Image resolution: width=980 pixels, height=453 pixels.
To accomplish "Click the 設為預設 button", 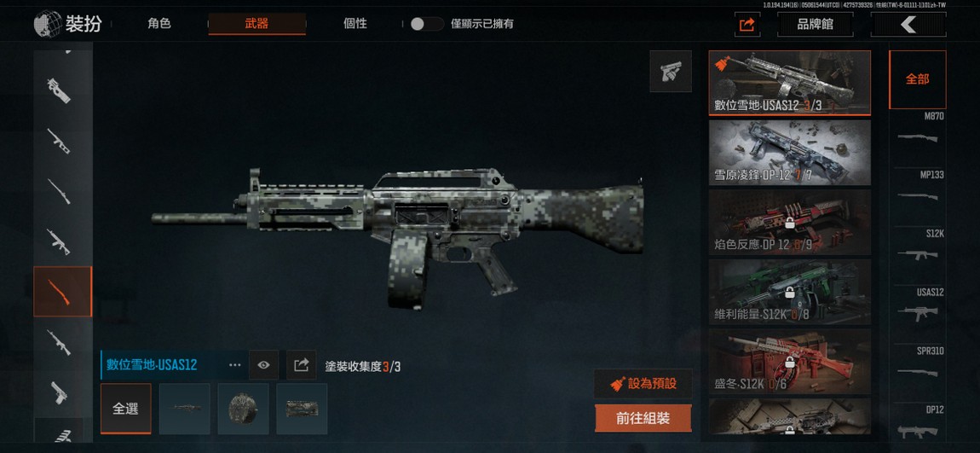I will 643,384.
